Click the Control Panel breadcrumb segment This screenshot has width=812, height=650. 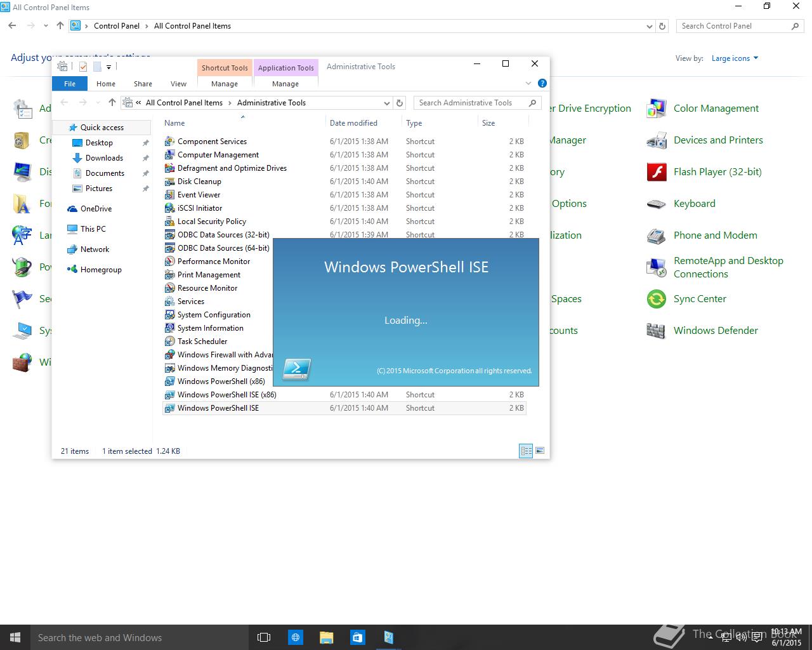[x=117, y=26]
